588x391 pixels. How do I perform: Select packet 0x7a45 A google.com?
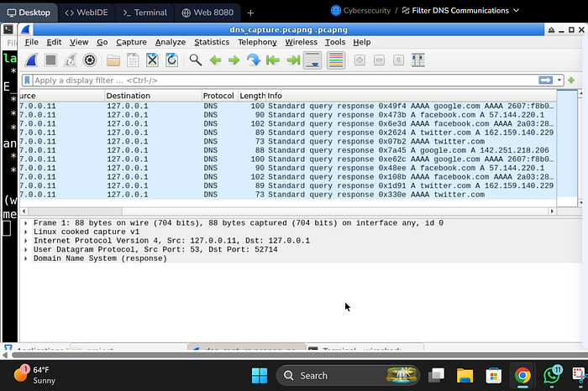[x=288, y=150]
